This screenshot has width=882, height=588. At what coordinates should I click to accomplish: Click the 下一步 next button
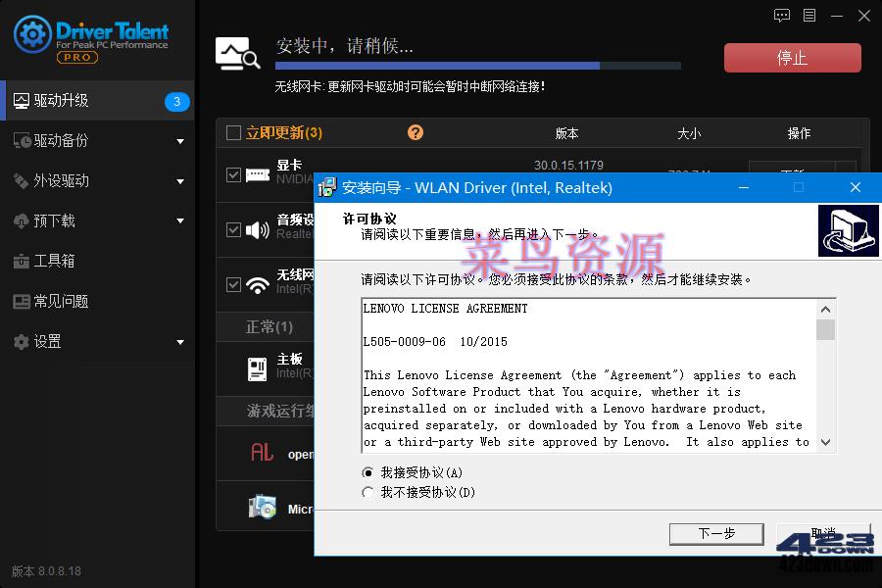point(716,534)
